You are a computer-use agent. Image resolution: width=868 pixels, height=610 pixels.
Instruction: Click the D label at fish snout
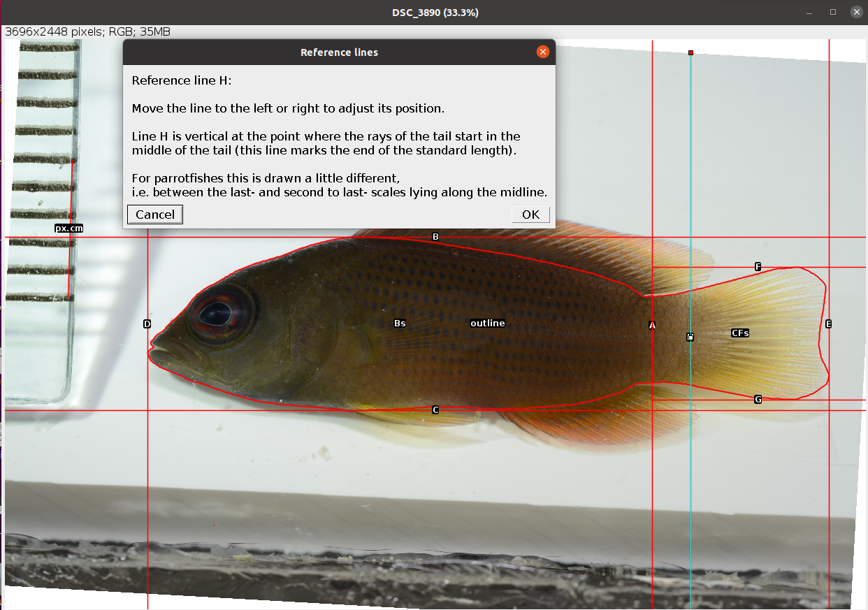[x=147, y=324]
